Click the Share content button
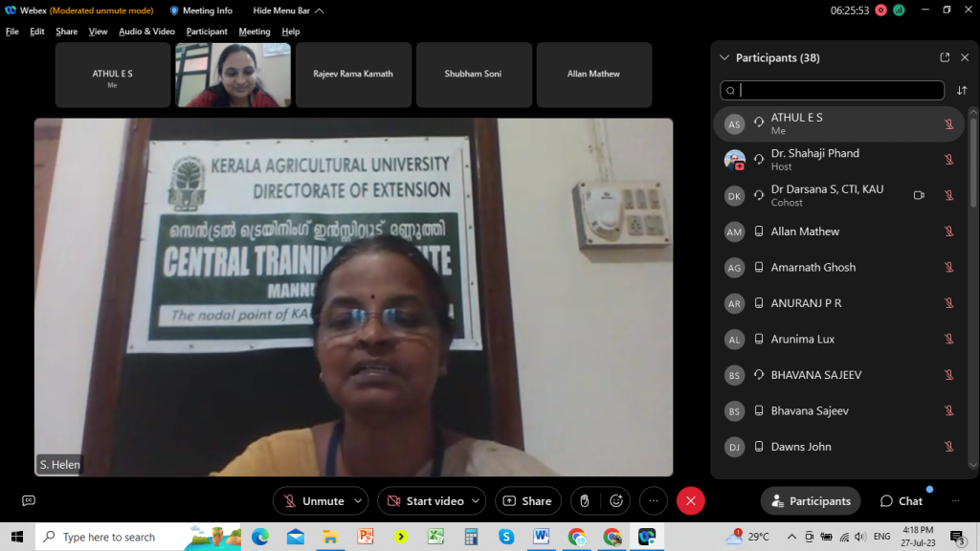 point(528,501)
